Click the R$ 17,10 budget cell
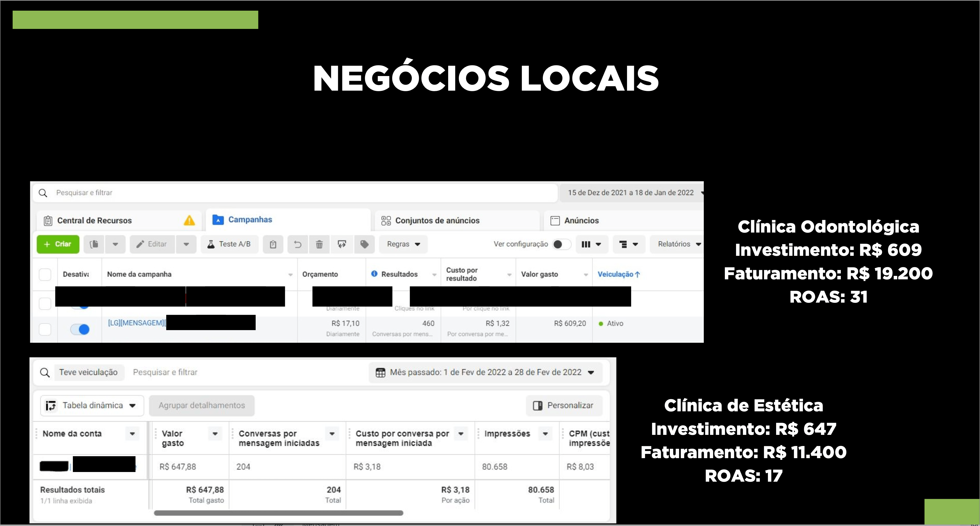 345,323
